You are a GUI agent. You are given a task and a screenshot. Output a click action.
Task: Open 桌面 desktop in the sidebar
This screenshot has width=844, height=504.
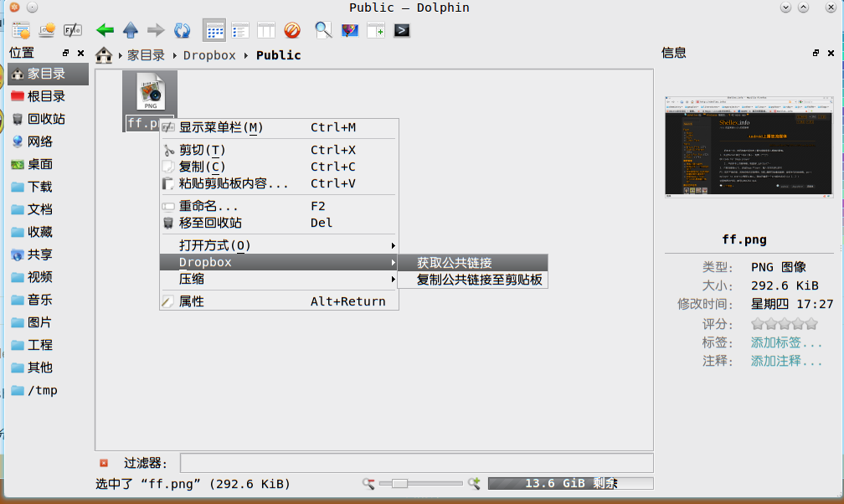tap(48, 164)
